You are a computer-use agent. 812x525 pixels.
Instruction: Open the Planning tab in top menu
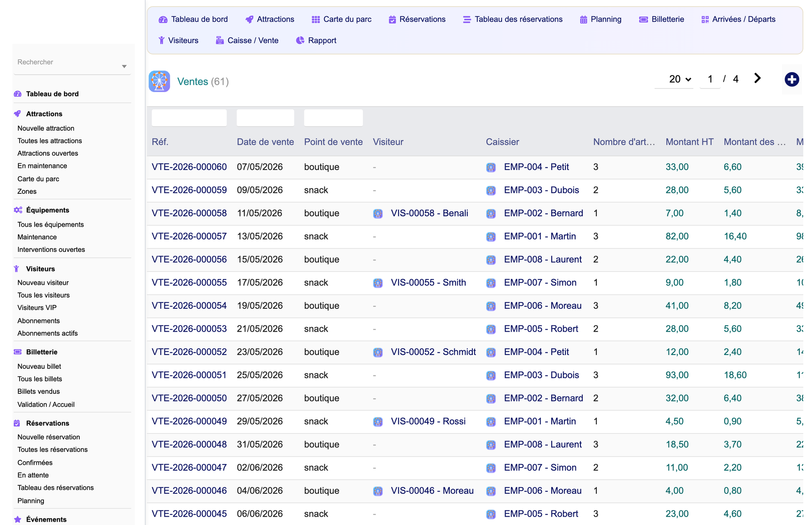coord(600,19)
